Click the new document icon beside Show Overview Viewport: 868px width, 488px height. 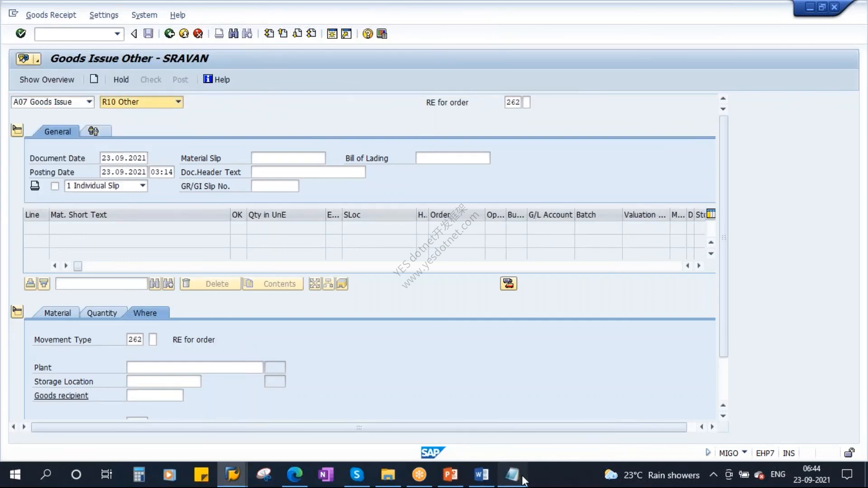(x=94, y=79)
